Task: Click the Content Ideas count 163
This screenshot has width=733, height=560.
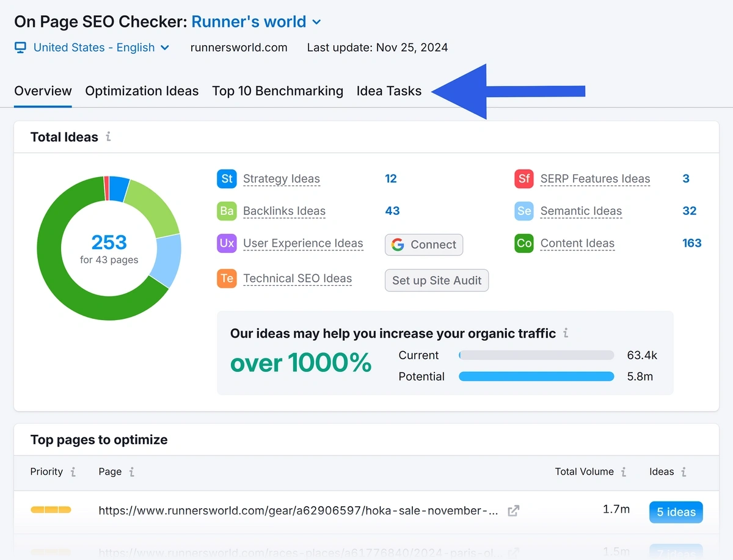Action: (x=692, y=243)
